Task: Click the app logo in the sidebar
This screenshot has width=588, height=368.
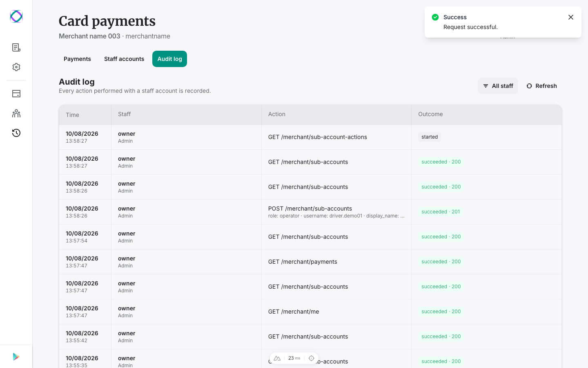Action: (x=16, y=16)
